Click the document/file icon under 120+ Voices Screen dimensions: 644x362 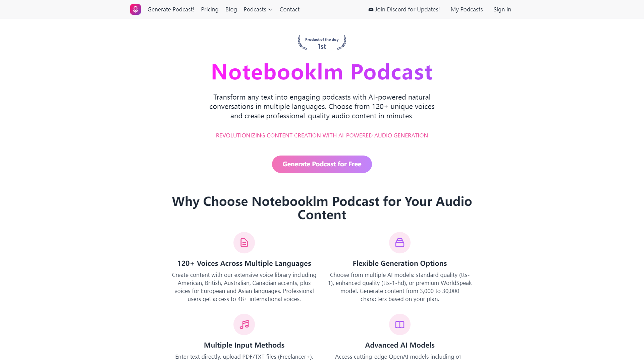point(244,242)
